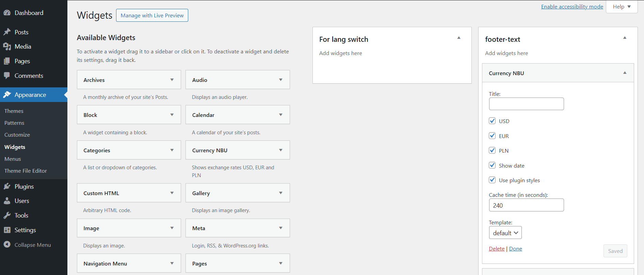Click the red Delete widget link
Image resolution: width=644 pixels, height=275 pixels.
497,249
